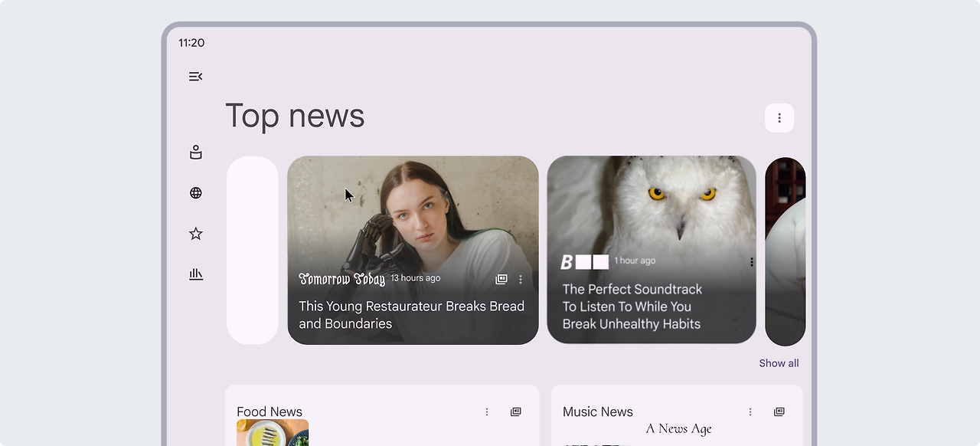Viewport: 980px width, 446px height.
Task: Open the star favorites section
Action: click(x=196, y=234)
